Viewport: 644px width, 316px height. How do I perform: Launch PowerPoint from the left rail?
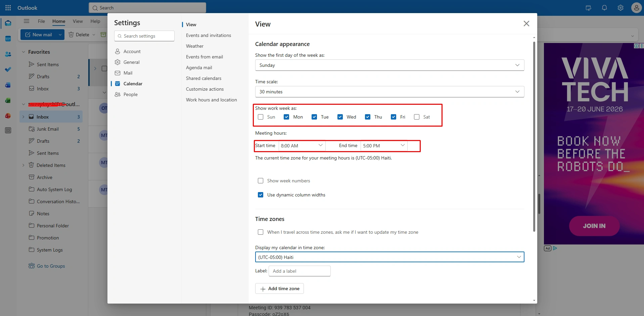(x=8, y=116)
